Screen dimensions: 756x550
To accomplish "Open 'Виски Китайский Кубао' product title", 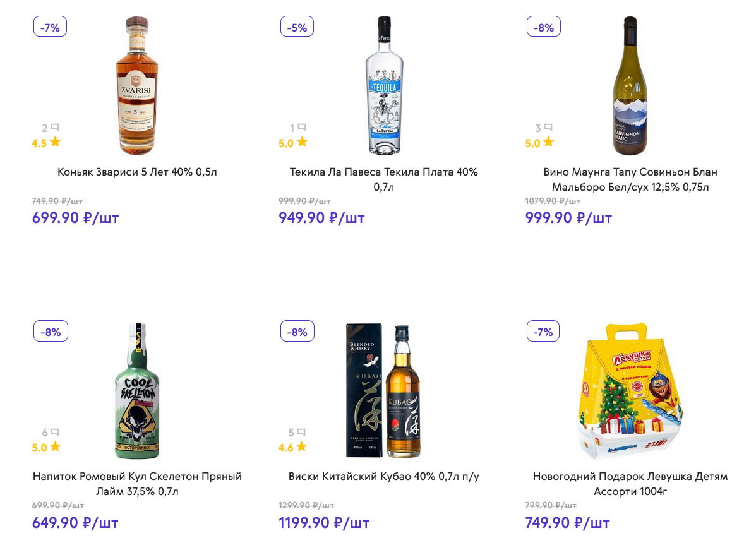I will coord(383,476).
